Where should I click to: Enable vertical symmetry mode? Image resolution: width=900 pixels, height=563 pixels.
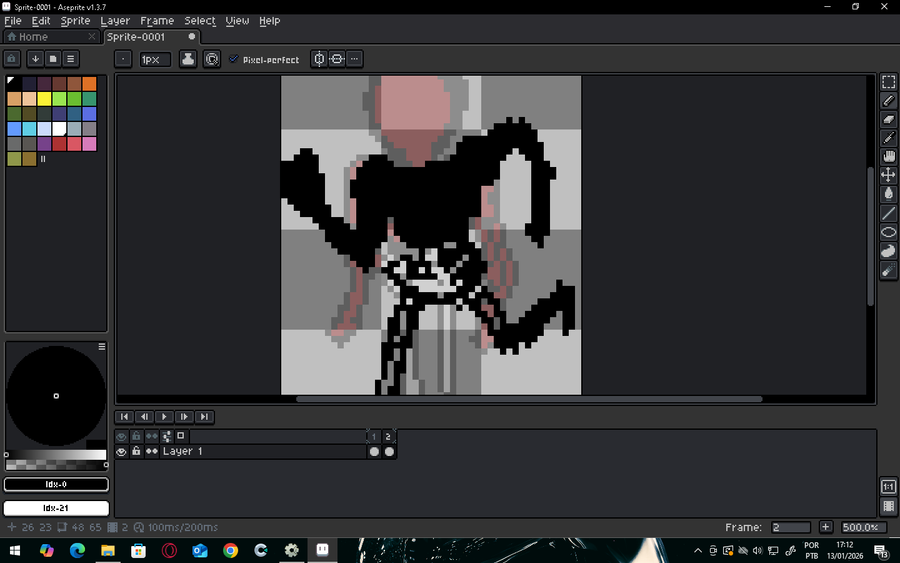click(x=319, y=59)
